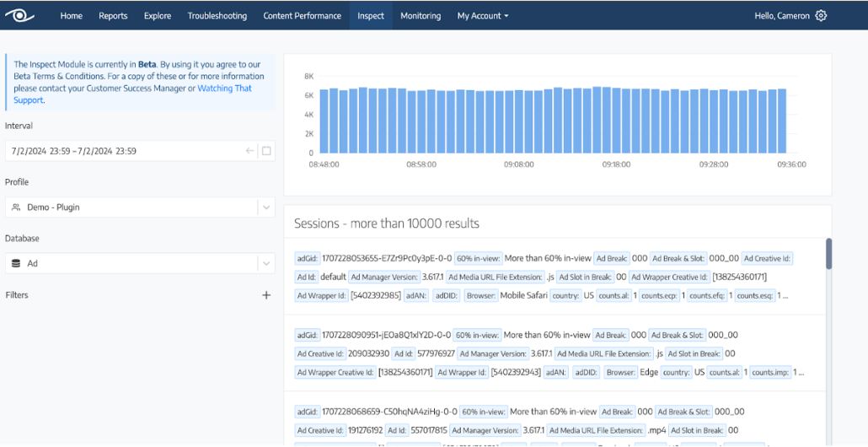Open the My Account dropdown menu
This screenshot has width=868, height=447.
(482, 15)
